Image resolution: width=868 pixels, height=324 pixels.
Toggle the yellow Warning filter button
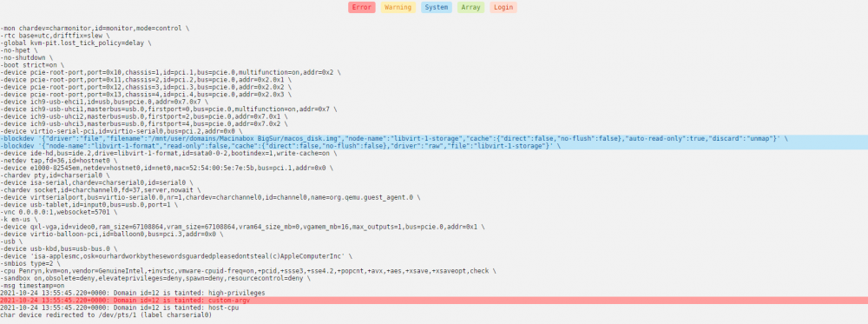(398, 7)
